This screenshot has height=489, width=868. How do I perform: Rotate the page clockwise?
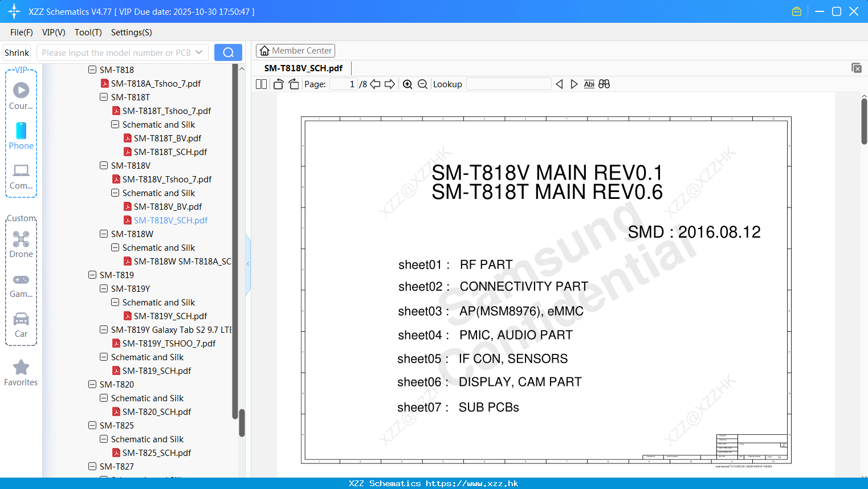click(x=294, y=84)
